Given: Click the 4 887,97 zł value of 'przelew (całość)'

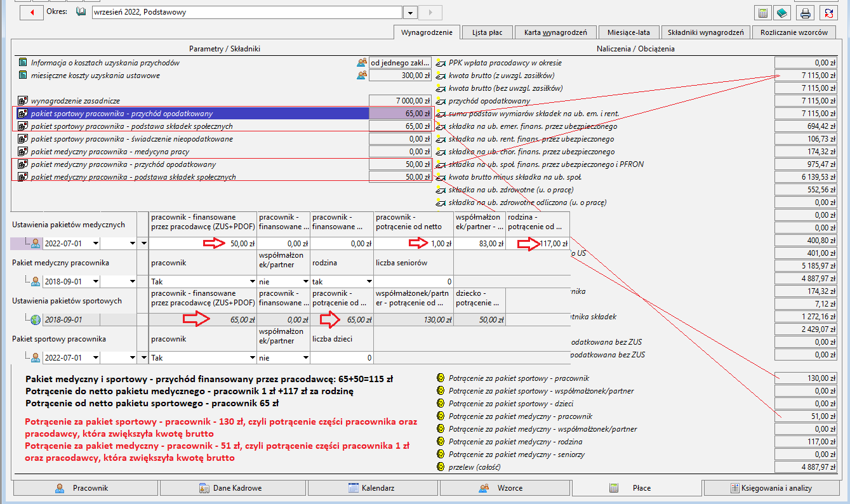Looking at the screenshot, I should click(x=805, y=467).
